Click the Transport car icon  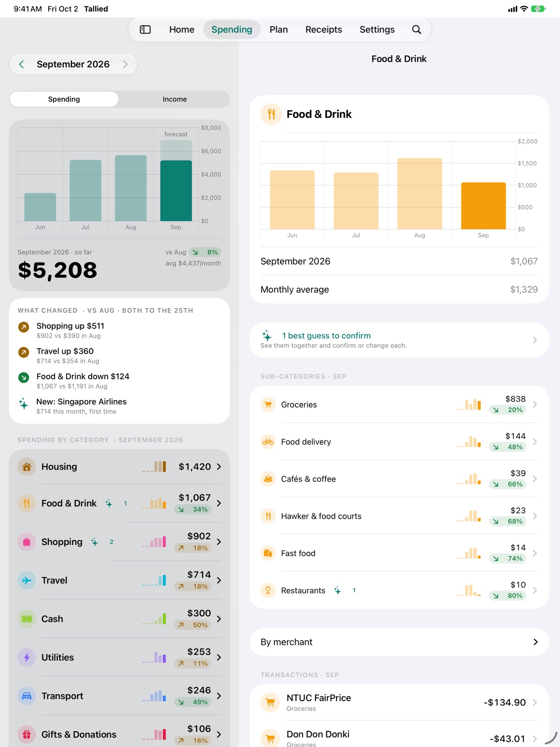tap(27, 696)
